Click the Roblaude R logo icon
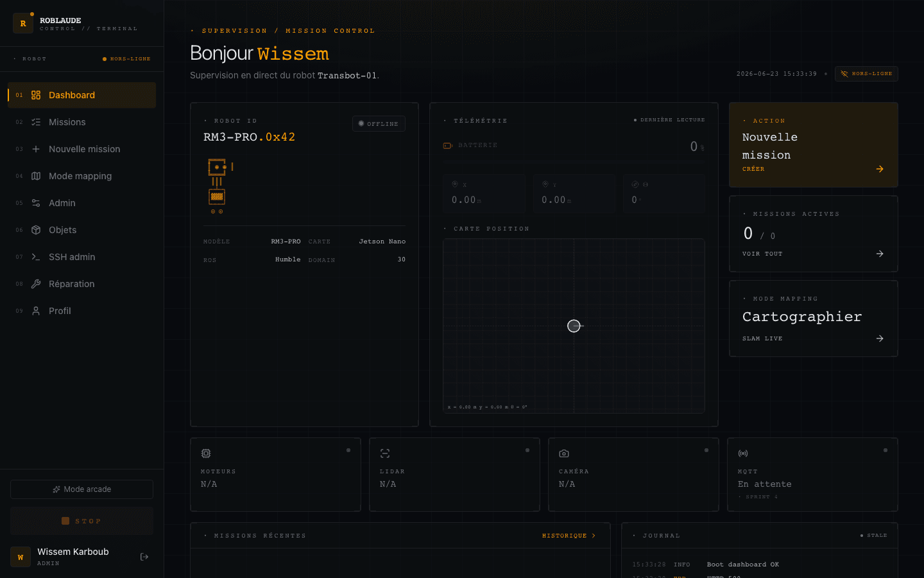This screenshot has width=924, height=578. pos(23,24)
